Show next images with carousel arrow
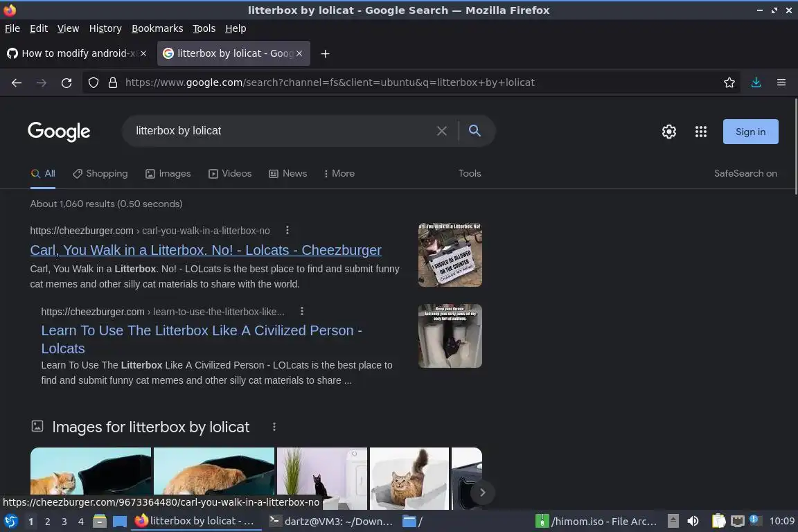This screenshot has width=798, height=532. coord(482,493)
